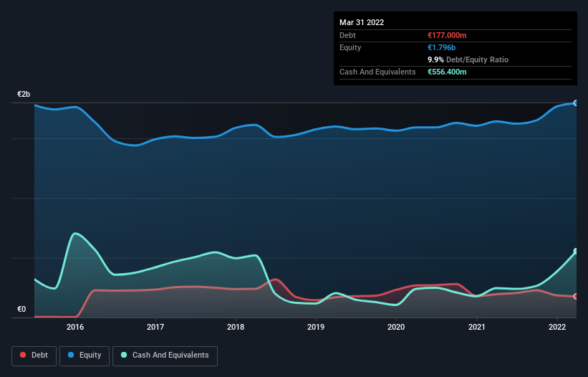Click the red Debt endpoint marker

(575, 296)
